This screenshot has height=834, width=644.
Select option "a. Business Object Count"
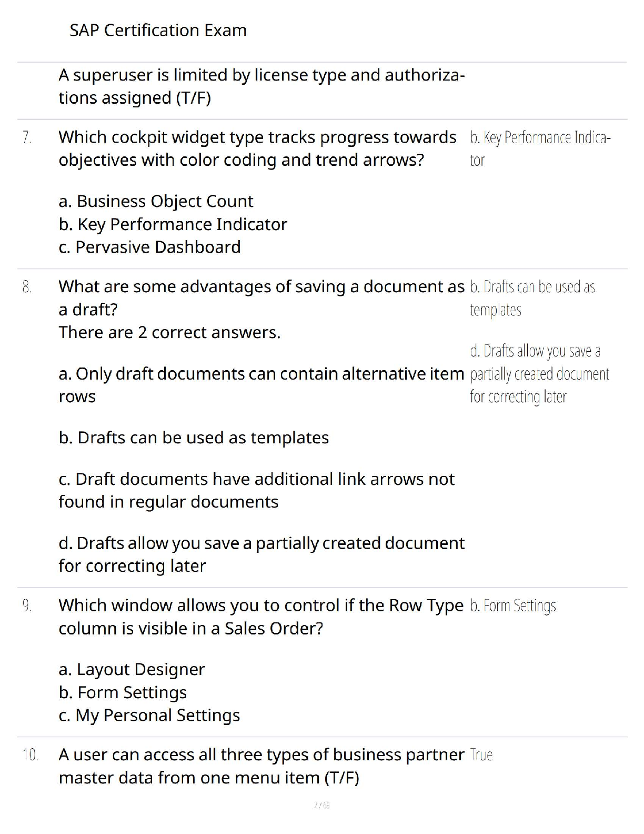pyautogui.click(x=156, y=201)
